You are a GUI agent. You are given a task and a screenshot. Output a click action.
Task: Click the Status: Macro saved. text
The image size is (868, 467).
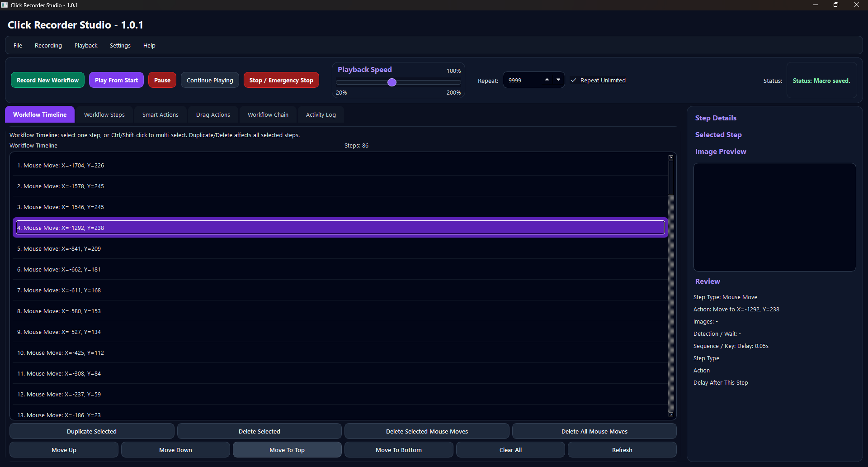pyautogui.click(x=821, y=81)
